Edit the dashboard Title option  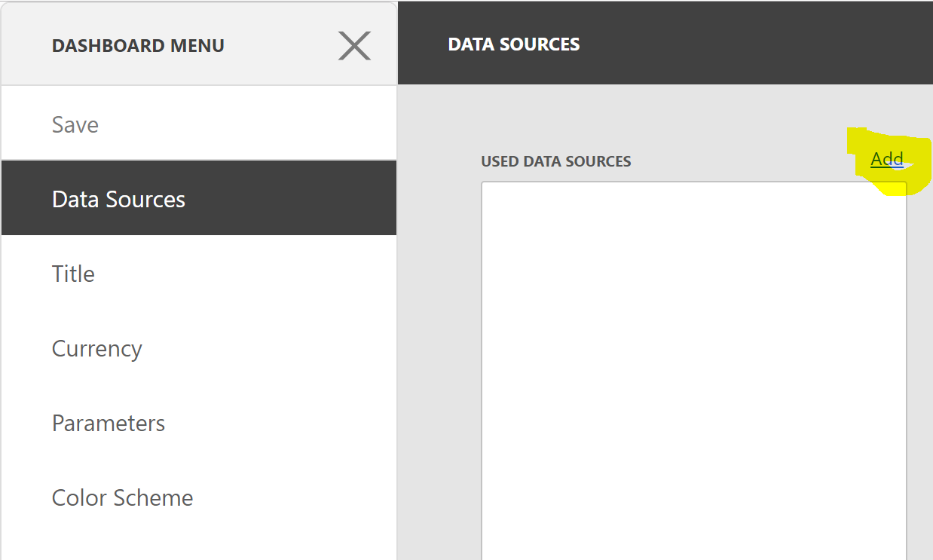(74, 274)
